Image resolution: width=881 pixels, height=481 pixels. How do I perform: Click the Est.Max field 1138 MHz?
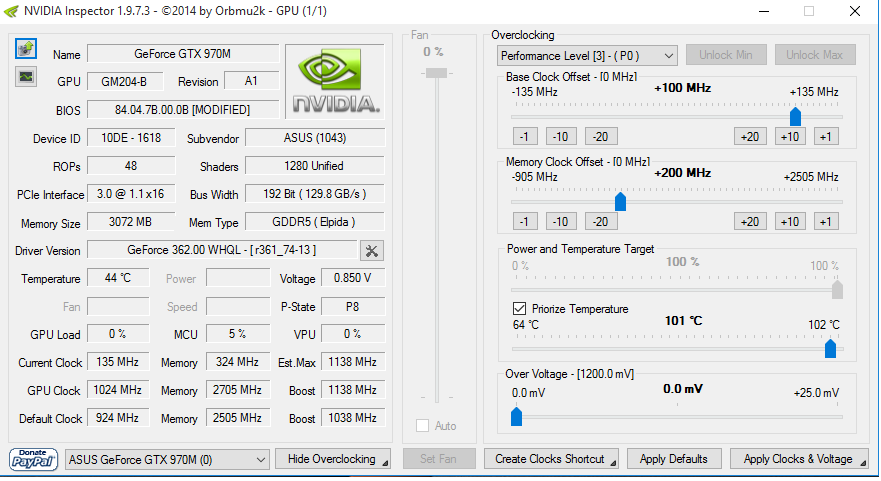tap(352, 362)
